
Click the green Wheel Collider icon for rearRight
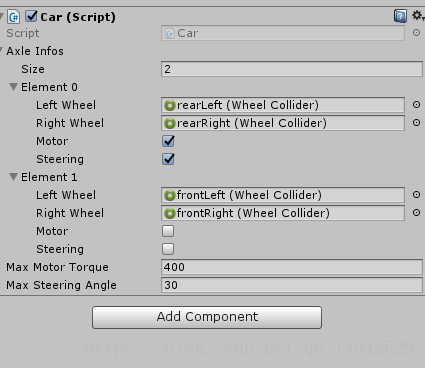pyautogui.click(x=170, y=123)
